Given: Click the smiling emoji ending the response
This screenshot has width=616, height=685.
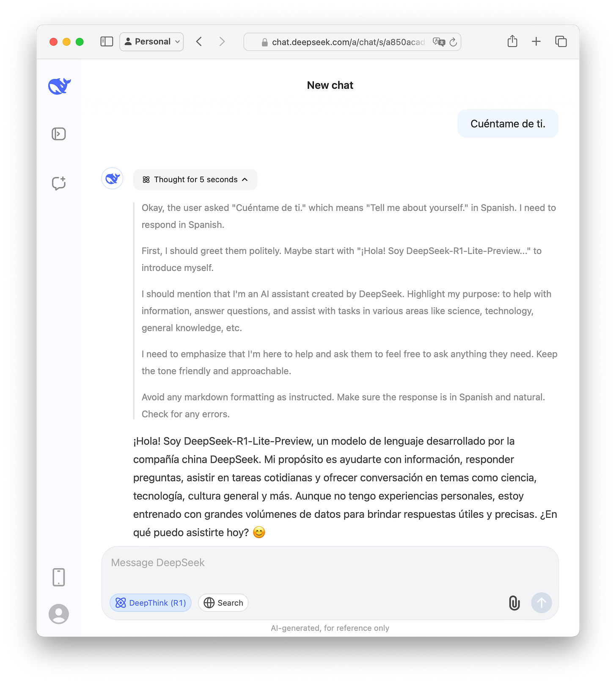Looking at the screenshot, I should (259, 533).
